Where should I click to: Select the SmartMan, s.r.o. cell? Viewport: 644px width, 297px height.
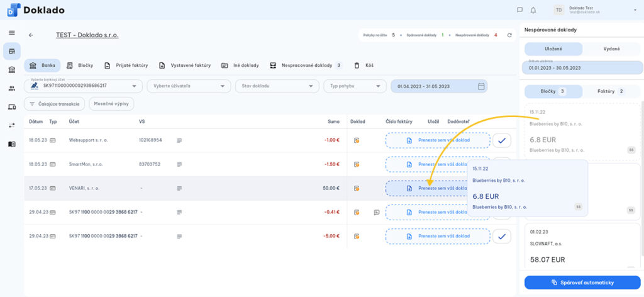point(86,164)
